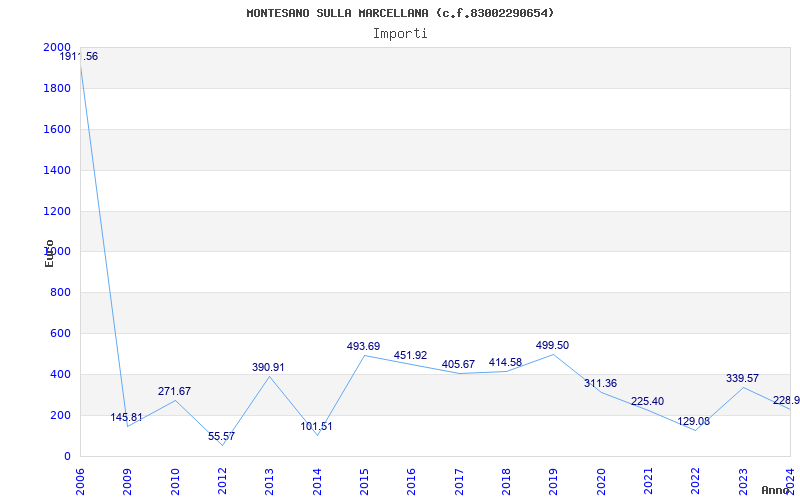Click the 129.08 data label
The image size is (800, 500).
(693, 421)
